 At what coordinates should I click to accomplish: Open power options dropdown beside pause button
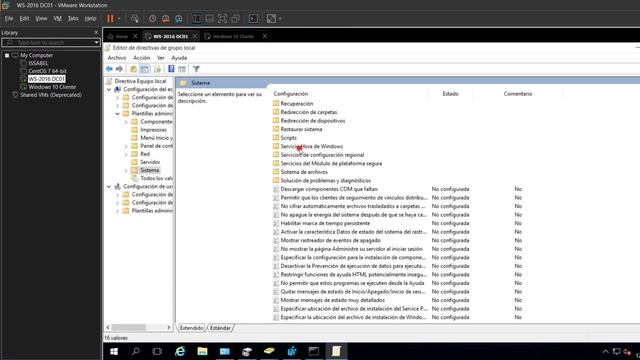point(119,19)
